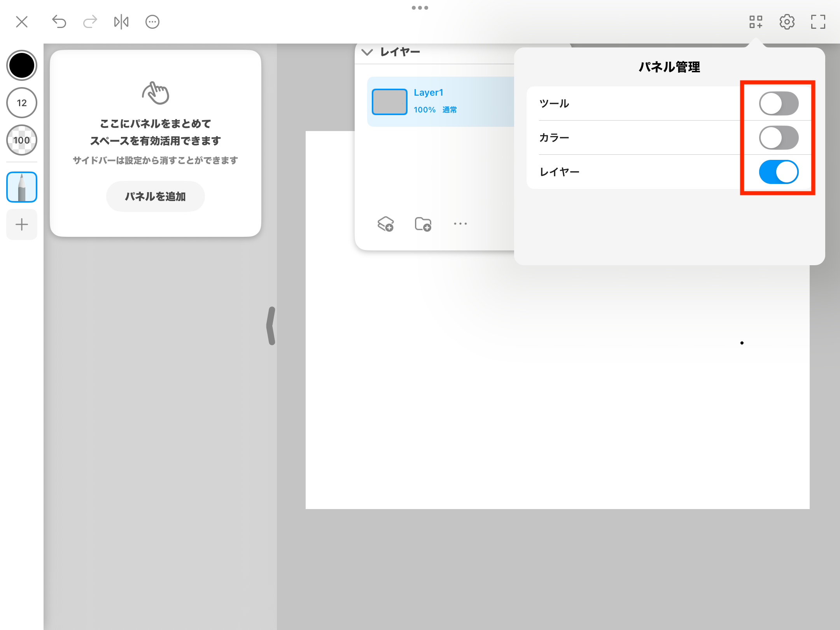840x630 pixels.
Task: Collapse the レイヤー panel chevron
Action: click(x=367, y=52)
